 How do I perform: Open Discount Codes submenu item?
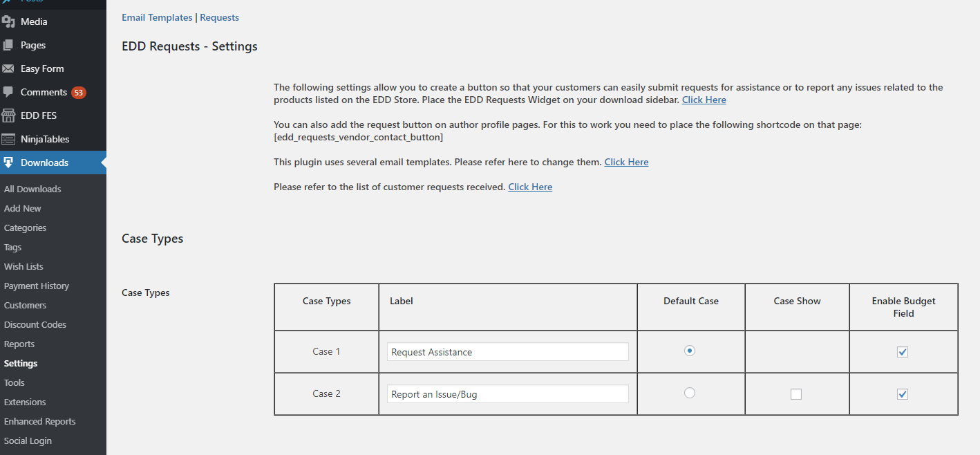click(x=35, y=324)
